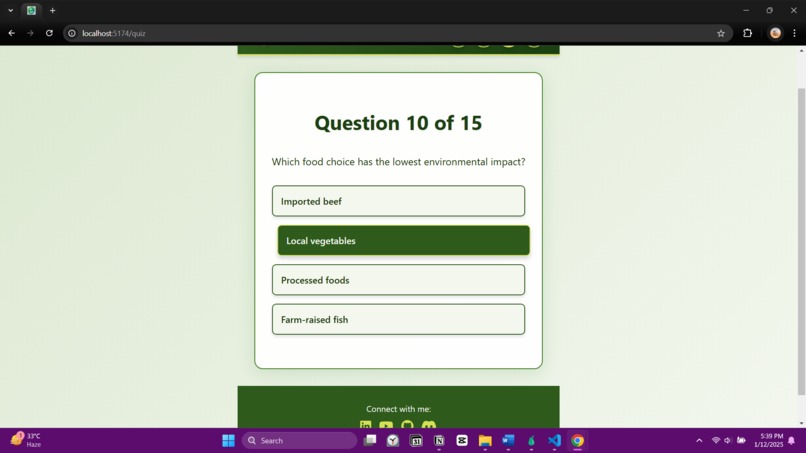The height and width of the screenshot is (453, 806).
Task: Switch to Chrome on the taskbar
Action: tap(578, 441)
